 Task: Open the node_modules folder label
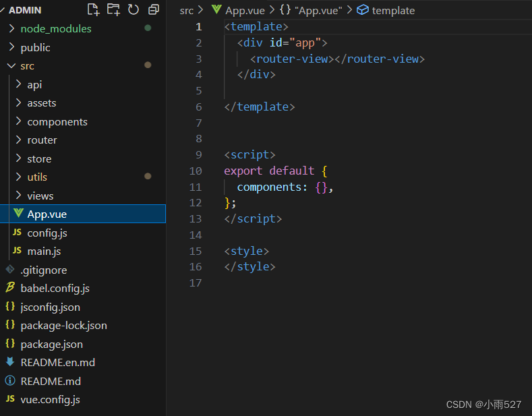pos(56,29)
